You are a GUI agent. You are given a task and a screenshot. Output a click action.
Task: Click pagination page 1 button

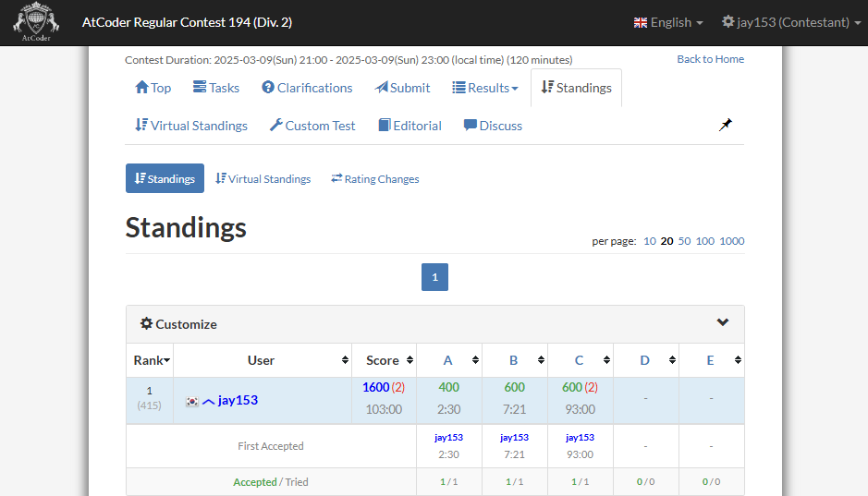click(x=435, y=277)
